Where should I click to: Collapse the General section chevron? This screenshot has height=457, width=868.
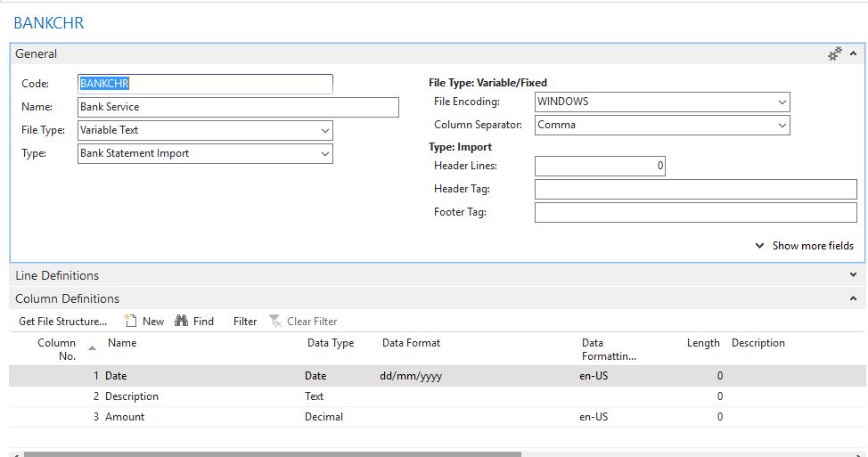click(853, 53)
